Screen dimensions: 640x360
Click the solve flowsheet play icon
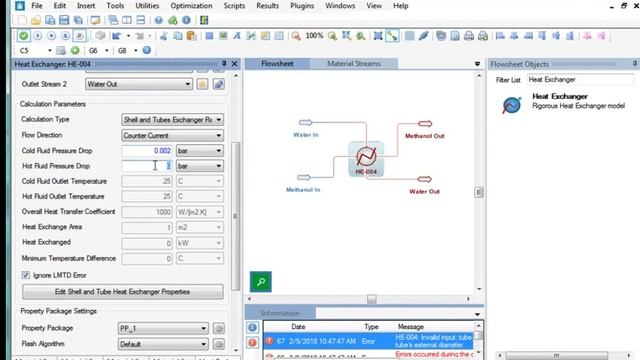coord(38,36)
